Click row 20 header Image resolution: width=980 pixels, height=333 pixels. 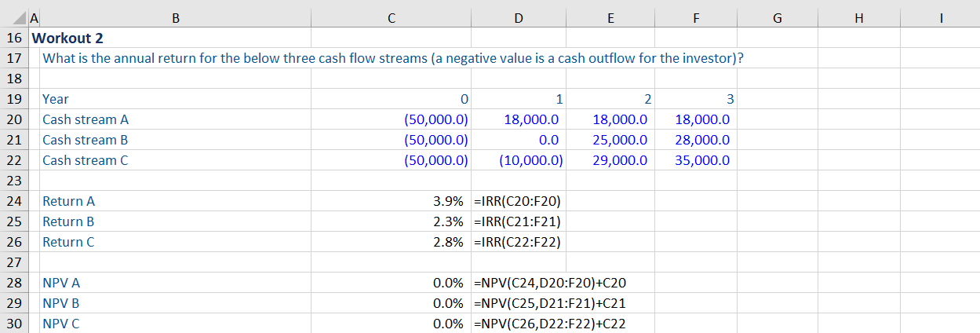coord(13,119)
